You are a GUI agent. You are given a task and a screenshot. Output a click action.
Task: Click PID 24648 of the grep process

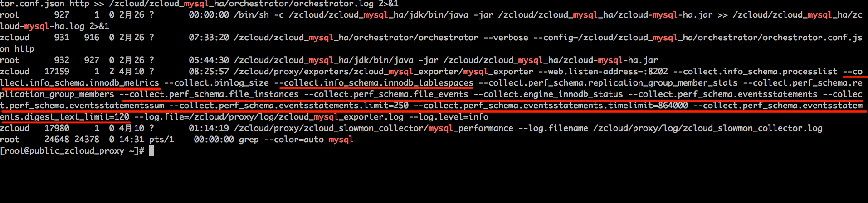pyautogui.click(x=57, y=140)
